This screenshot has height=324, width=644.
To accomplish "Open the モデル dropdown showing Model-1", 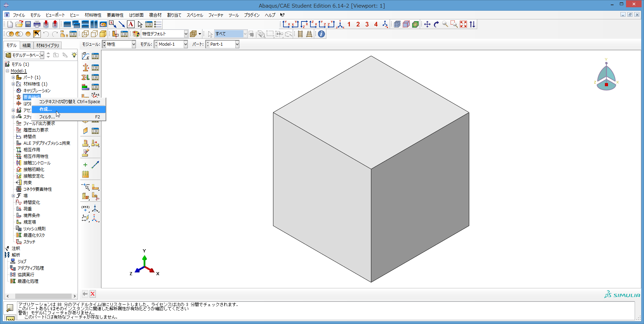I will [x=171, y=44].
